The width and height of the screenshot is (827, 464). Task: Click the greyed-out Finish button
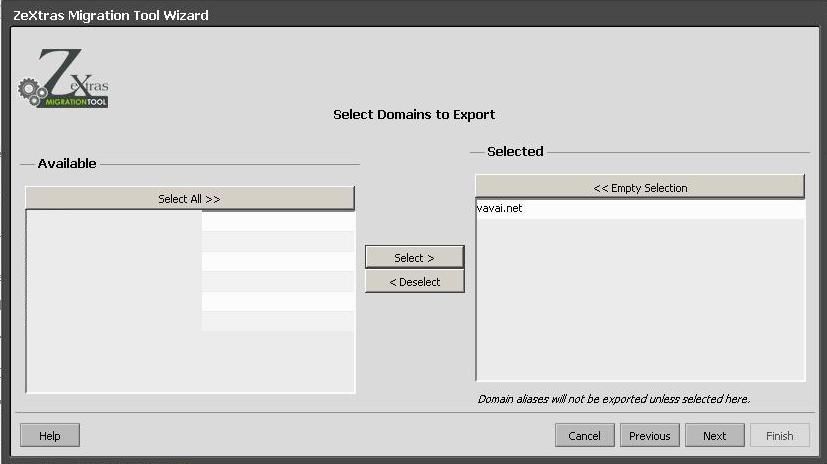tap(779, 436)
